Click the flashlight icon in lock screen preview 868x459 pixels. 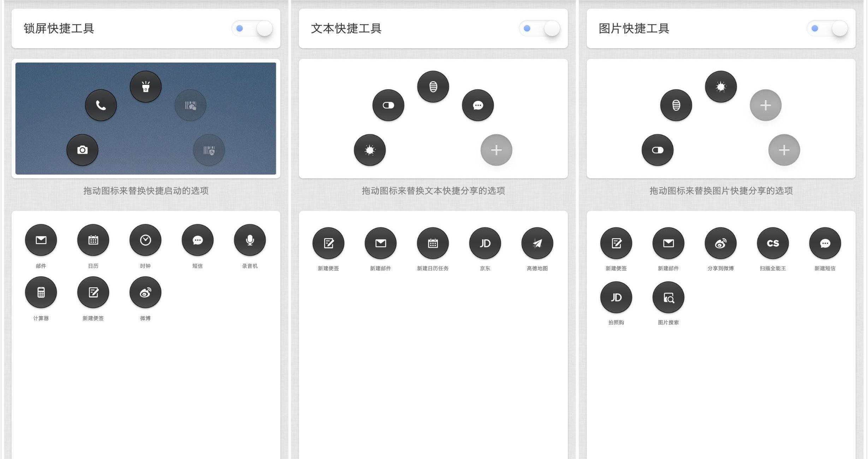pyautogui.click(x=145, y=87)
